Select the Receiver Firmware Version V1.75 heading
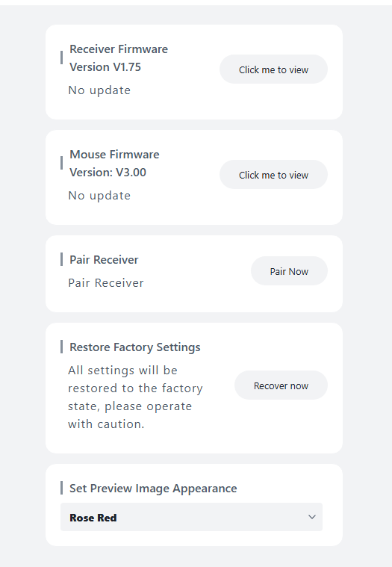This screenshot has width=392, height=567. click(x=119, y=58)
